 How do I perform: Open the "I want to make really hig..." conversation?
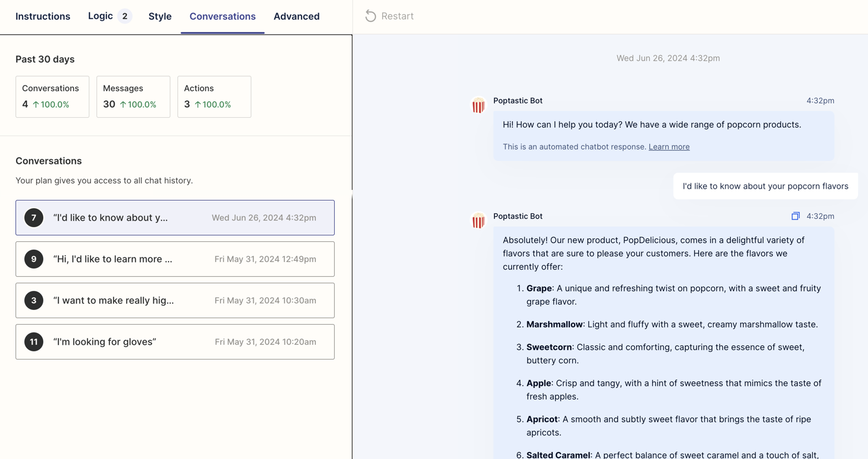click(175, 300)
